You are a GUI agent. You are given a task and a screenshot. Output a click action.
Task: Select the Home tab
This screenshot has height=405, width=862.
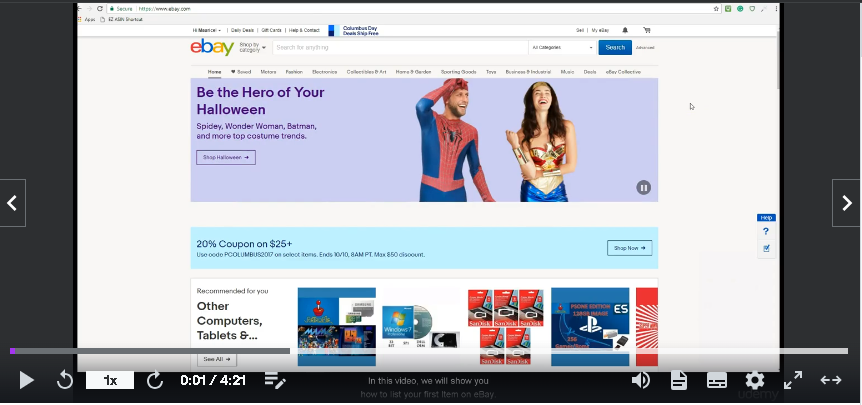point(214,72)
